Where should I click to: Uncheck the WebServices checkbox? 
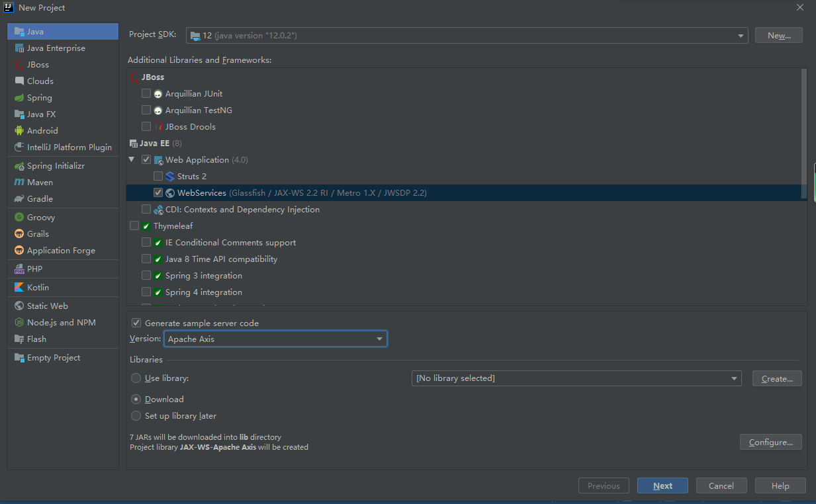pyautogui.click(x=158, y=192)
